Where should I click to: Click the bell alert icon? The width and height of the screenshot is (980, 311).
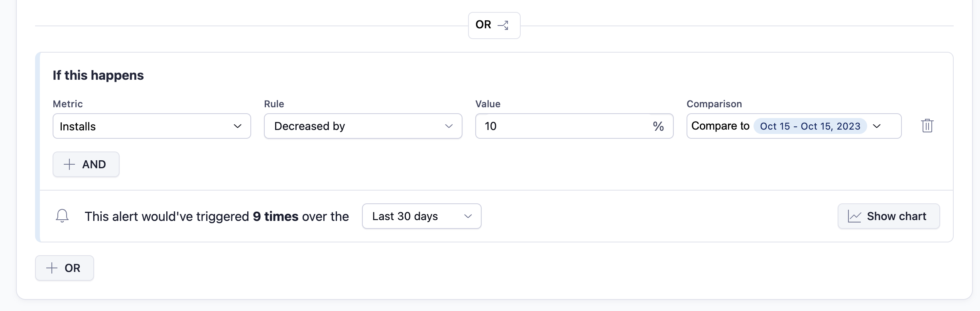62,216
